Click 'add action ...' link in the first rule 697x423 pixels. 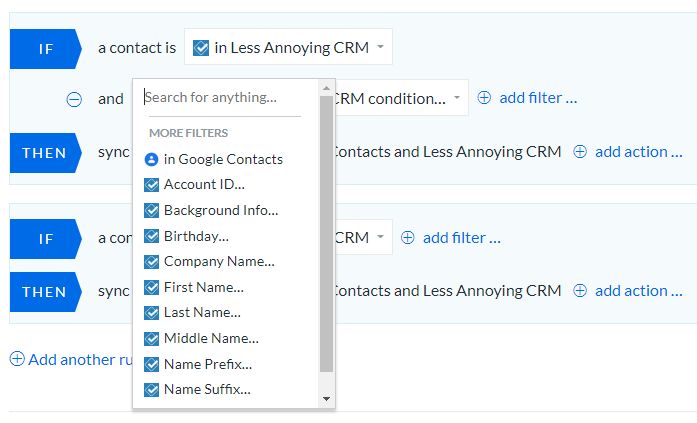click(639, 152)
